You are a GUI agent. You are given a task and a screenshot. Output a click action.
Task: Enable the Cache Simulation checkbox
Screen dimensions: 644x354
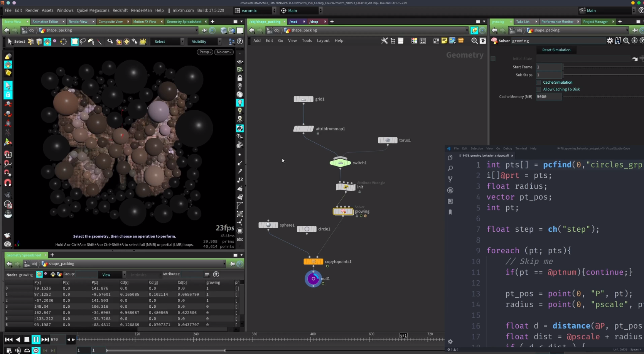pos(539,83)
